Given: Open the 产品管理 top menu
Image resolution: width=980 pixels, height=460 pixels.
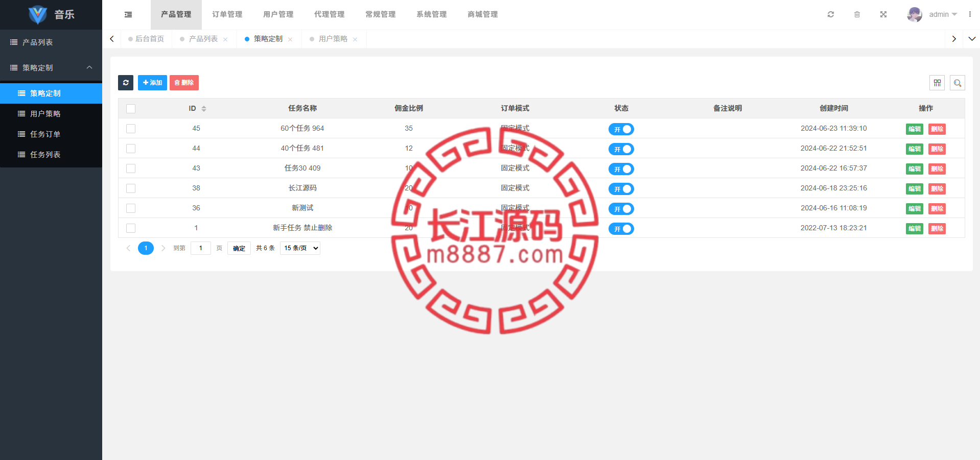Looking at the screenshot, I should [x=176, y=14].
